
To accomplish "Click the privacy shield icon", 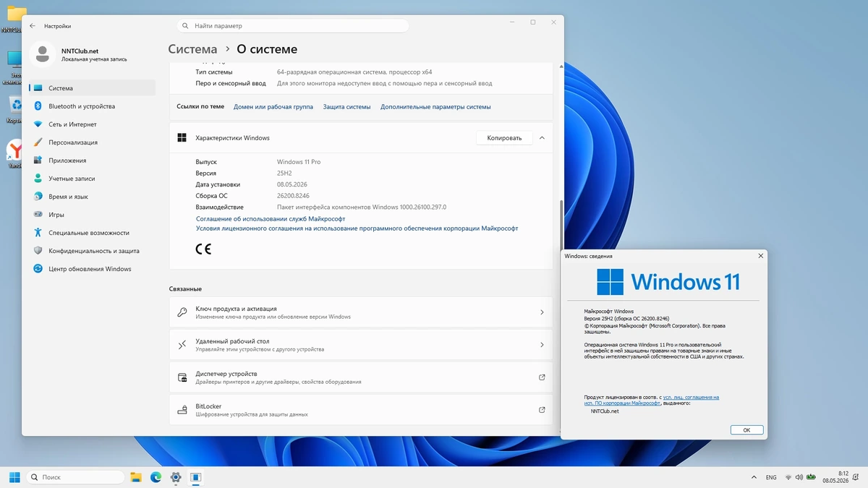I will [38, 251].
